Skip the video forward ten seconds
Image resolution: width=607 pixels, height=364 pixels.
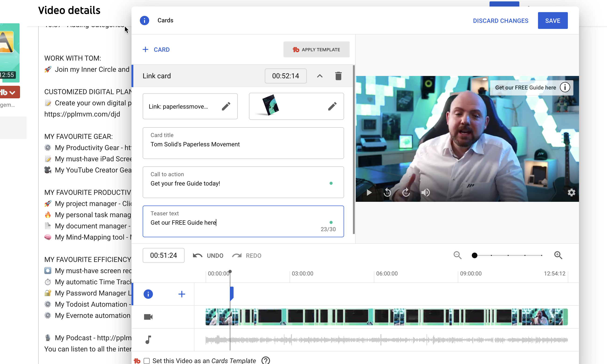tap(406, 192)
